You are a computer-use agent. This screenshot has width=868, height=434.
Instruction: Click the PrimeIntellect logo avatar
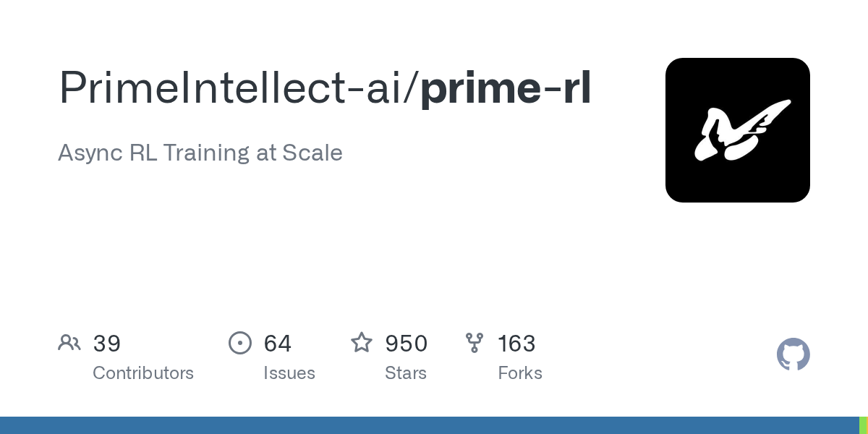click(737, 130)
